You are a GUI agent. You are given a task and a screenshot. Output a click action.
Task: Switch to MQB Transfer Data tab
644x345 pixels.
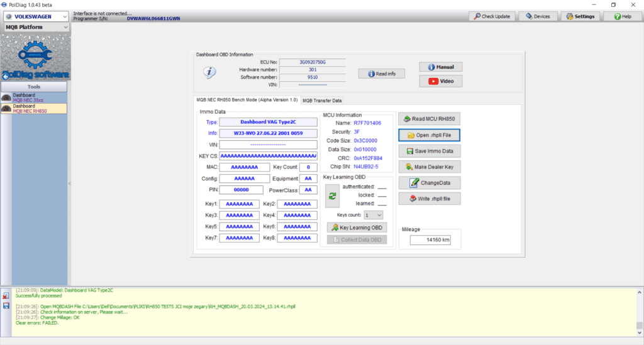click(x=322, y=101)
